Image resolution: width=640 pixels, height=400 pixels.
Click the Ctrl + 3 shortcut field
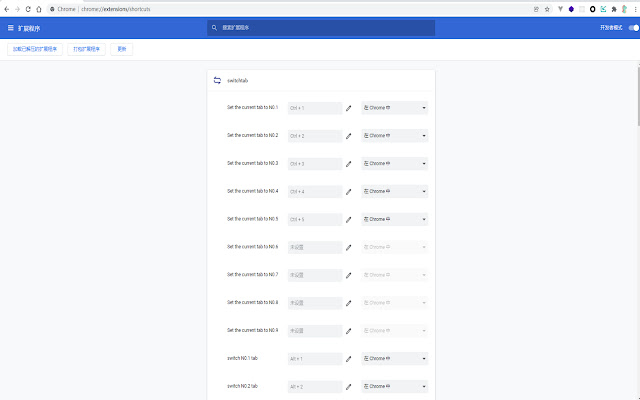coord(315,164)
